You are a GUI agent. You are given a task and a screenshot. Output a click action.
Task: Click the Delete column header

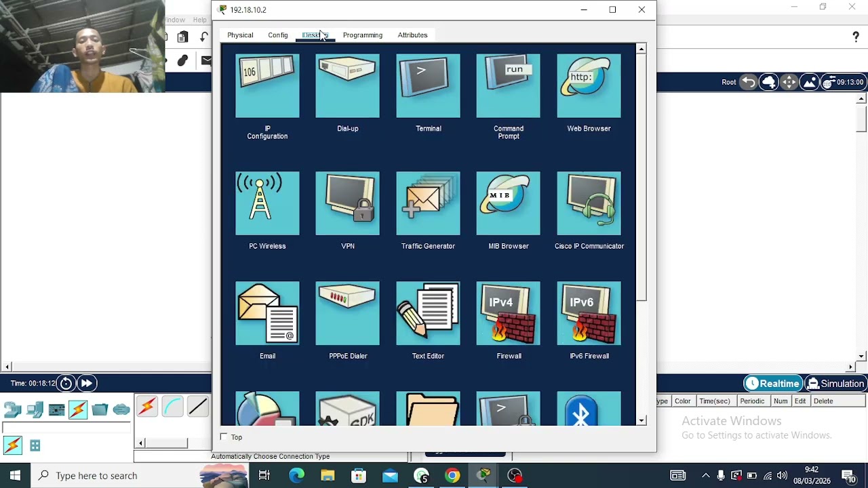coord(823,401)
